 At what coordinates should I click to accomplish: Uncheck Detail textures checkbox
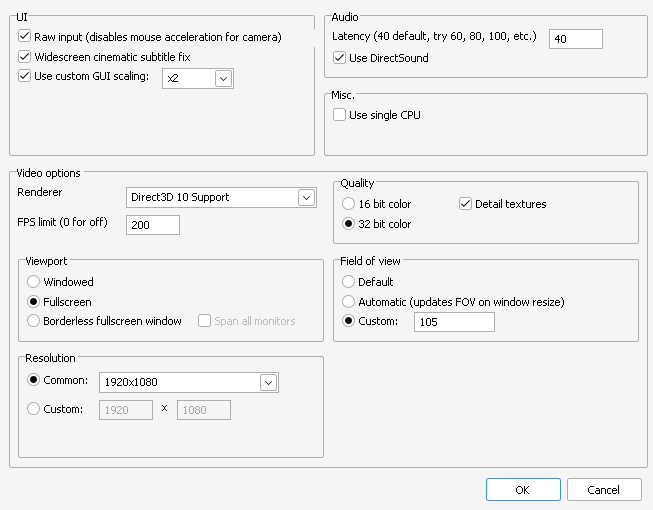tap(465, 204)
